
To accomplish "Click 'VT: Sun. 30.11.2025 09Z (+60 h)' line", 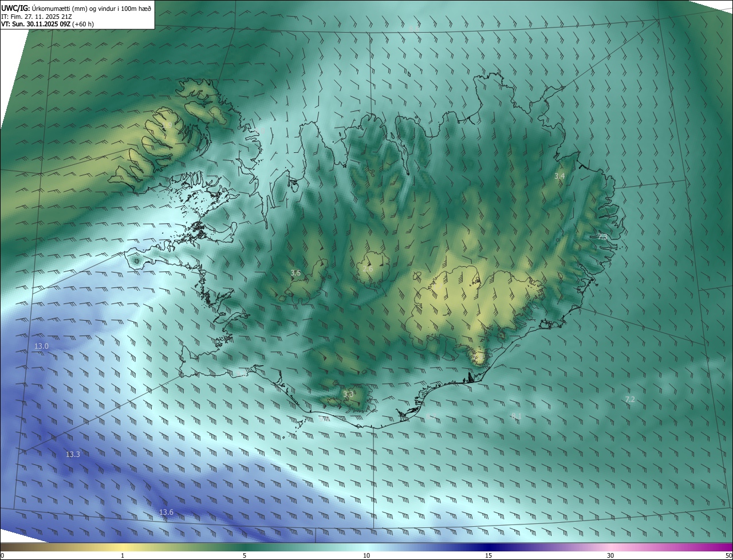I will click(48, 24).
